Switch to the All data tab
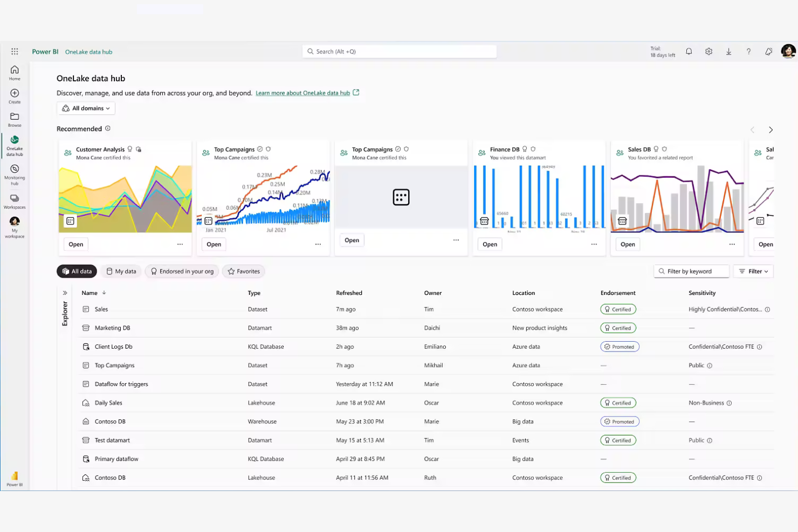 coord(77,271)
